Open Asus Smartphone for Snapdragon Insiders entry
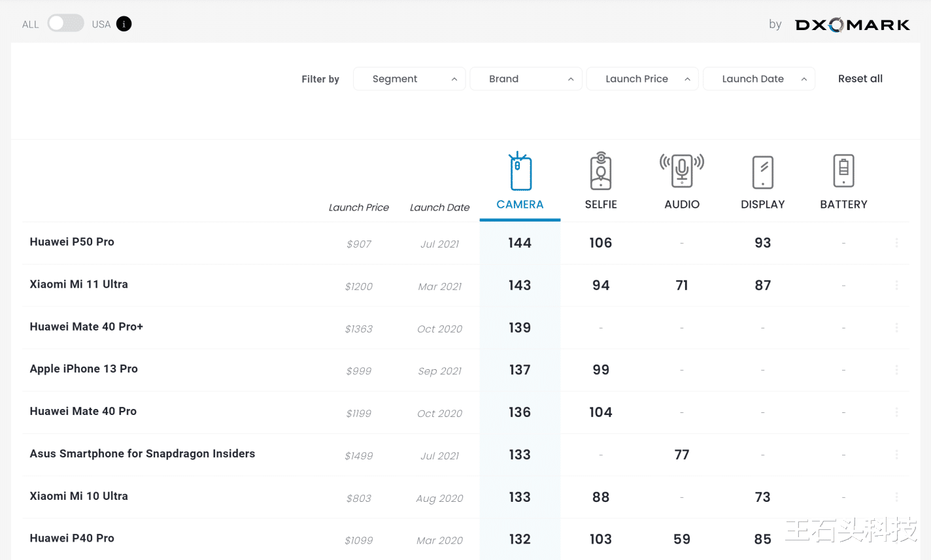The height and width of the screenshot is (560, 931). pos(143,453)
